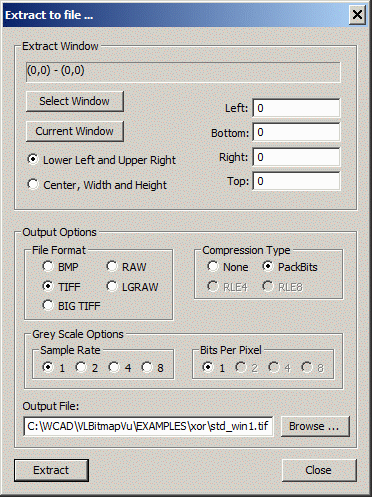The width and height of the screenshot is (372, 497).
Task: Click the Select Window button
Action: pos(75,101)
